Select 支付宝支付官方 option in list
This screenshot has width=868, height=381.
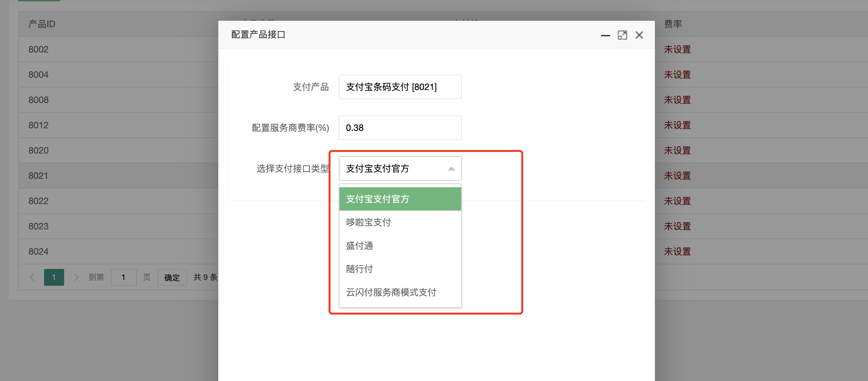[400, 199]
